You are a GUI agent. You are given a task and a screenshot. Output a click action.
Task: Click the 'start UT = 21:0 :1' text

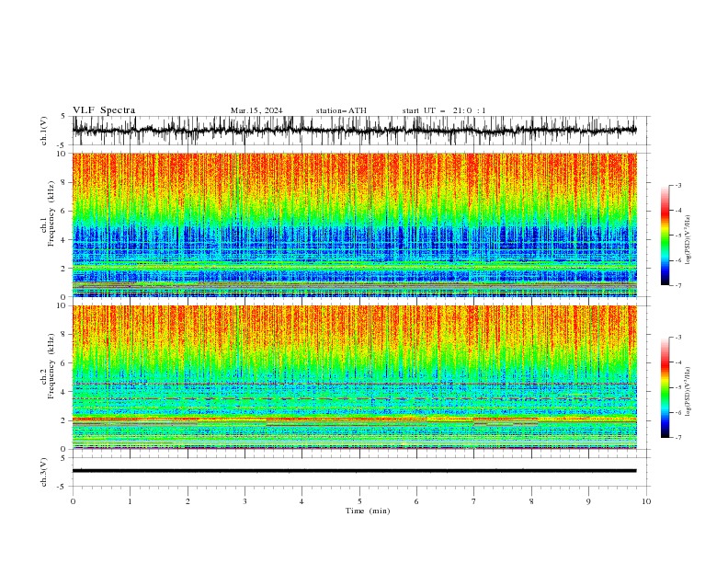point(444,110)
